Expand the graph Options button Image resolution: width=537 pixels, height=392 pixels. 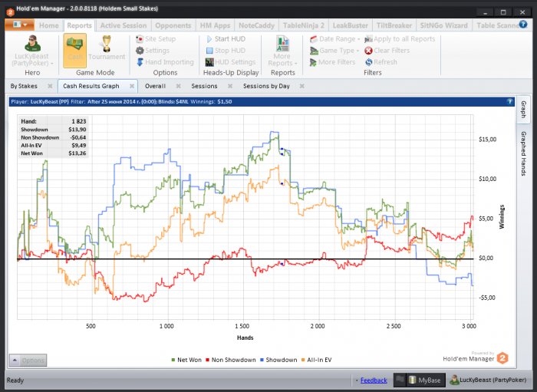coord(28,360)
